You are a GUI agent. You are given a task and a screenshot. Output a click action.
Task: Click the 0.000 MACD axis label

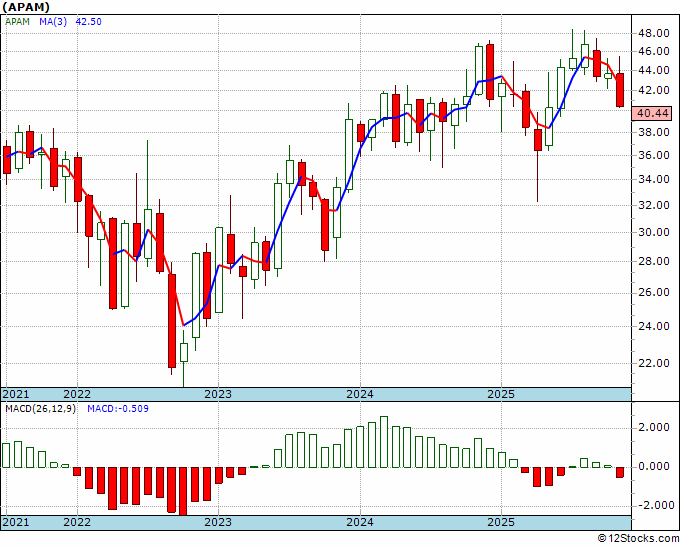pyautogui.click(x=653, y=466)
